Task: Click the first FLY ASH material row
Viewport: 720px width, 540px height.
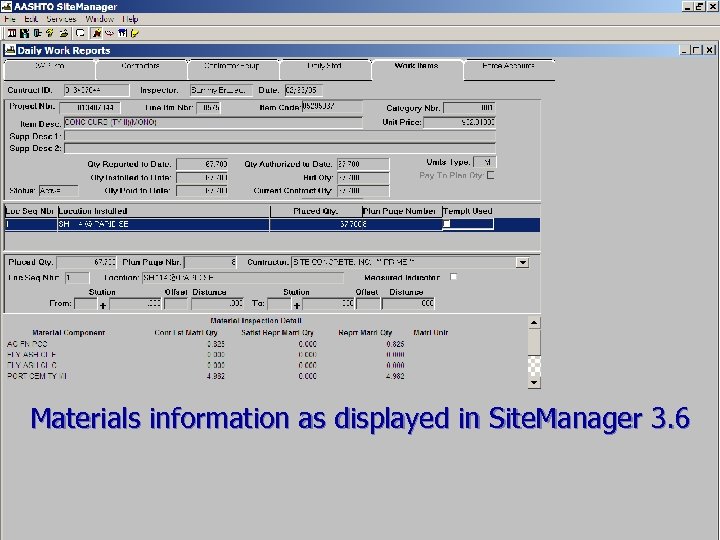Action: click(x=206, y=354)
